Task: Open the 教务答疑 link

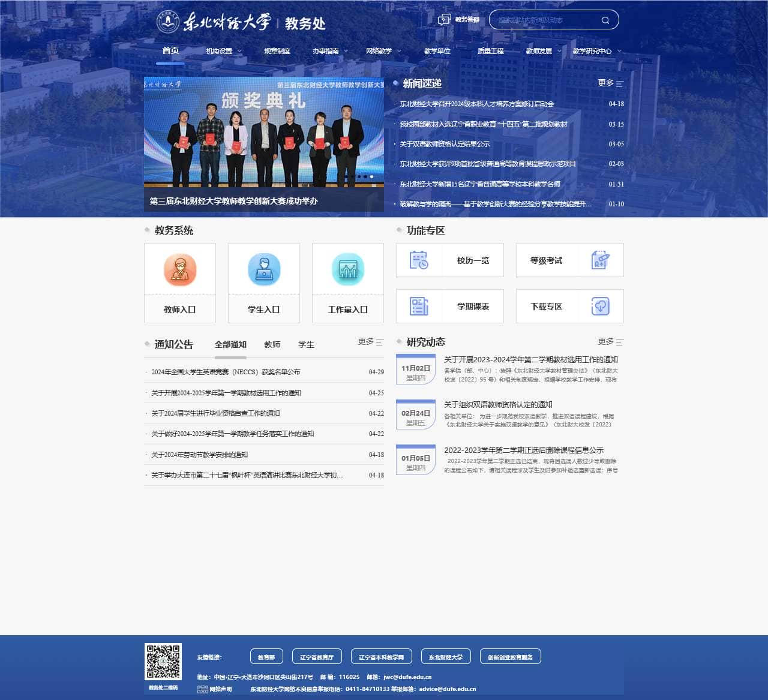Action: pos(467,20)
